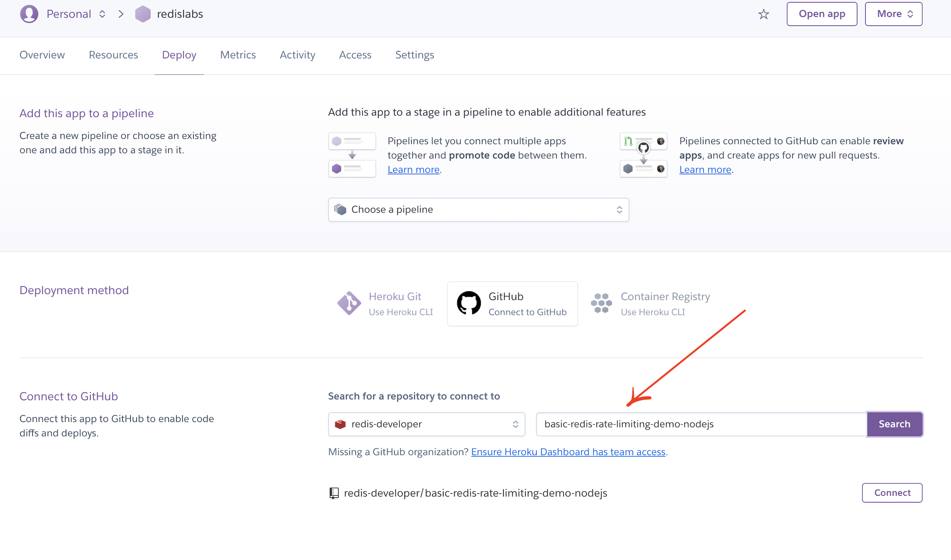The width and height of the screenshot is (951, 560).
Task: Open the Settings tab
Action: tap(414, 55)
